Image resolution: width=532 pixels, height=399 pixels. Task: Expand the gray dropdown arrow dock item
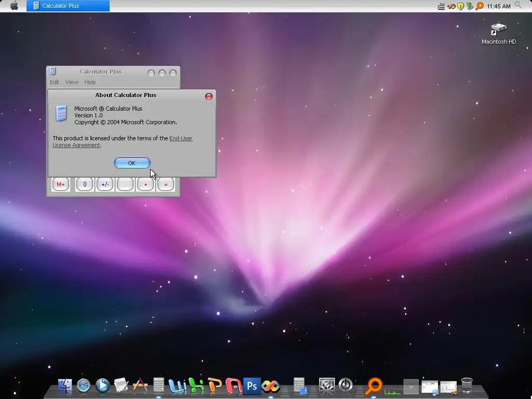pos(411,387)
